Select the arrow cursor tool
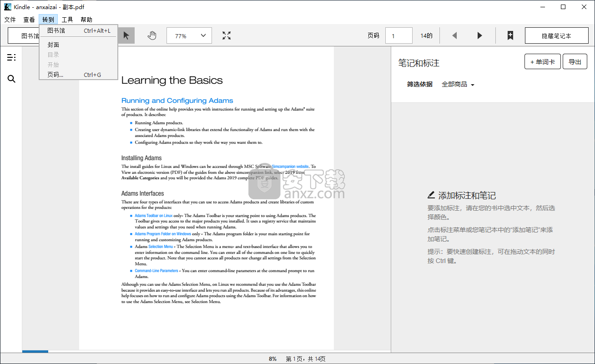Screen dimensions: 595x364 tap(126, 35)
